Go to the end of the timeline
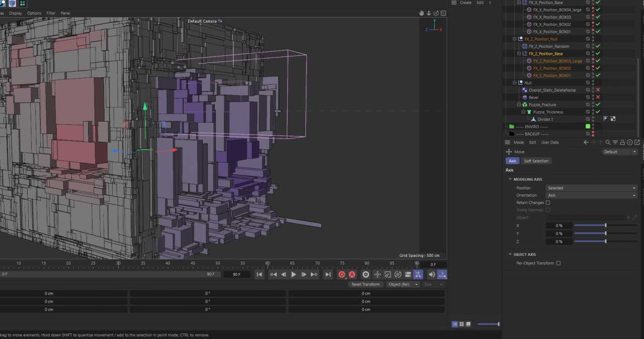The width and height of the screenshot is (644, 339). (328, 275)
